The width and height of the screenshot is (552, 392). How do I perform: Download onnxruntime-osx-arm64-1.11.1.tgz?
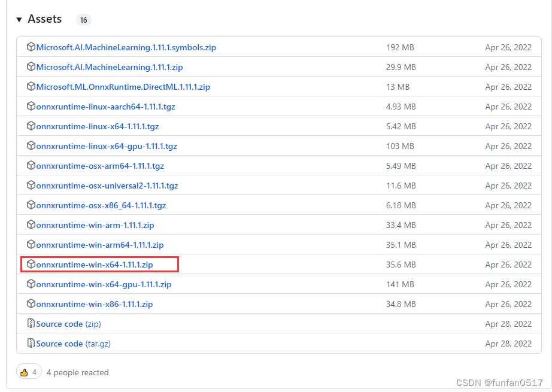[x=100, y=166]
